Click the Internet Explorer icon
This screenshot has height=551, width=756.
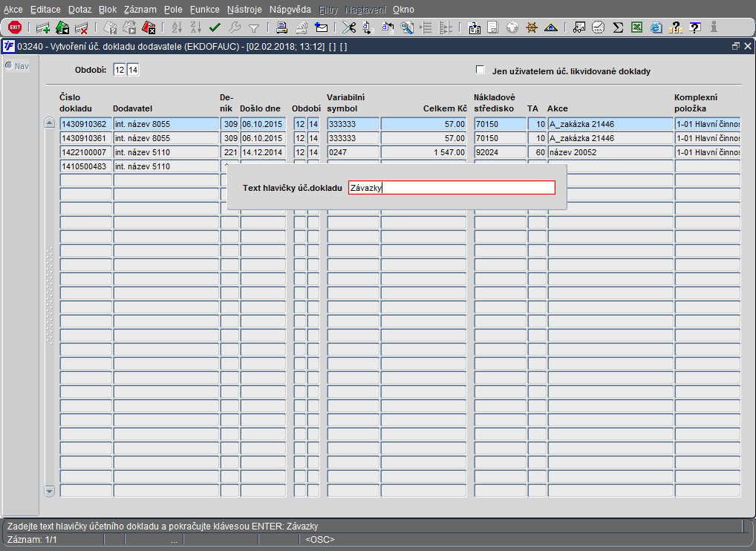pyautogui.click(x=656, y=28)
